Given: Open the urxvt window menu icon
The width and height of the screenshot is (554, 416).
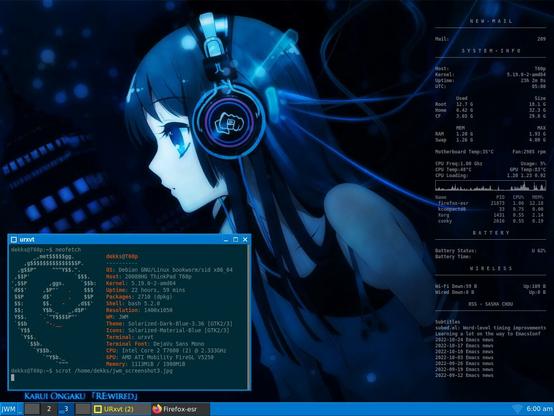Looking at the screenshot, I should [14, 240].
